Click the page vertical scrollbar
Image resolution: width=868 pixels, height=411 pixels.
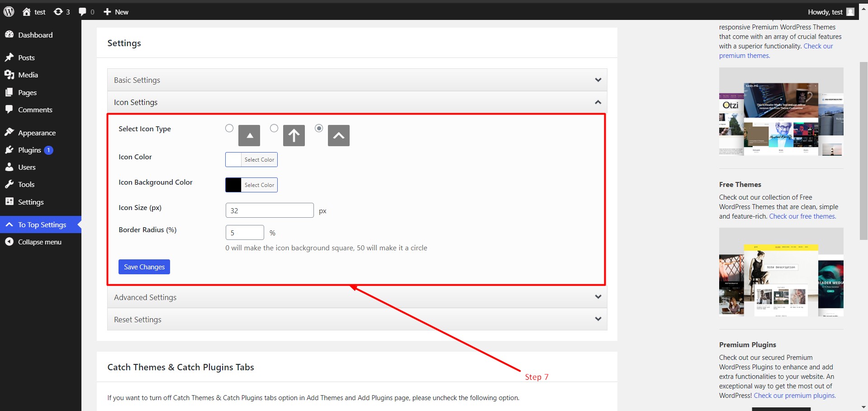[863, 151]
